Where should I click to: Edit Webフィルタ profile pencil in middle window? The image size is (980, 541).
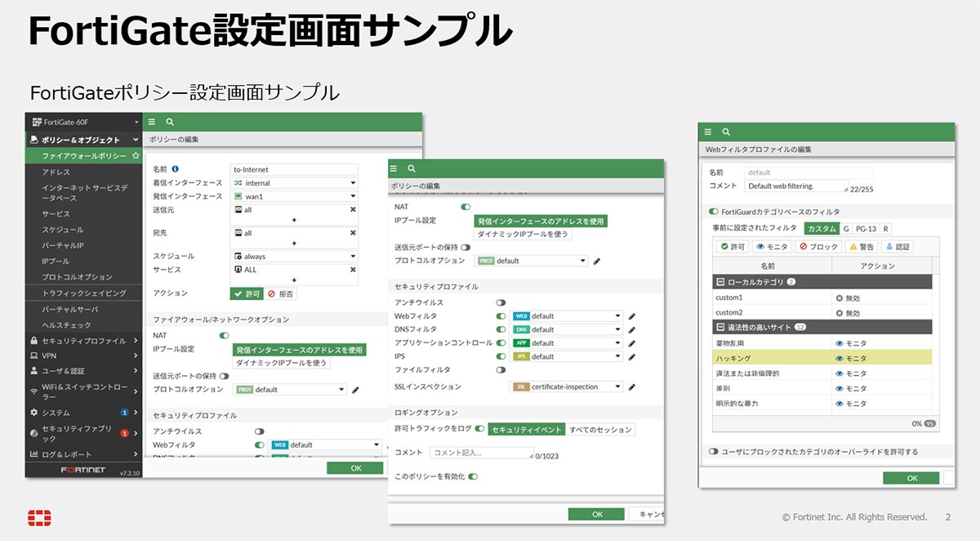click(632, 316)
